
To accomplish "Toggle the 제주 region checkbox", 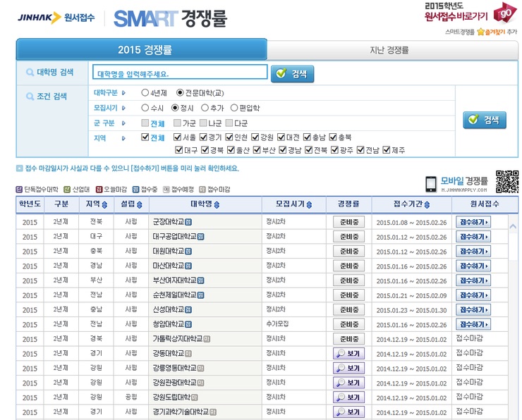I will click(x=387, y=150).
